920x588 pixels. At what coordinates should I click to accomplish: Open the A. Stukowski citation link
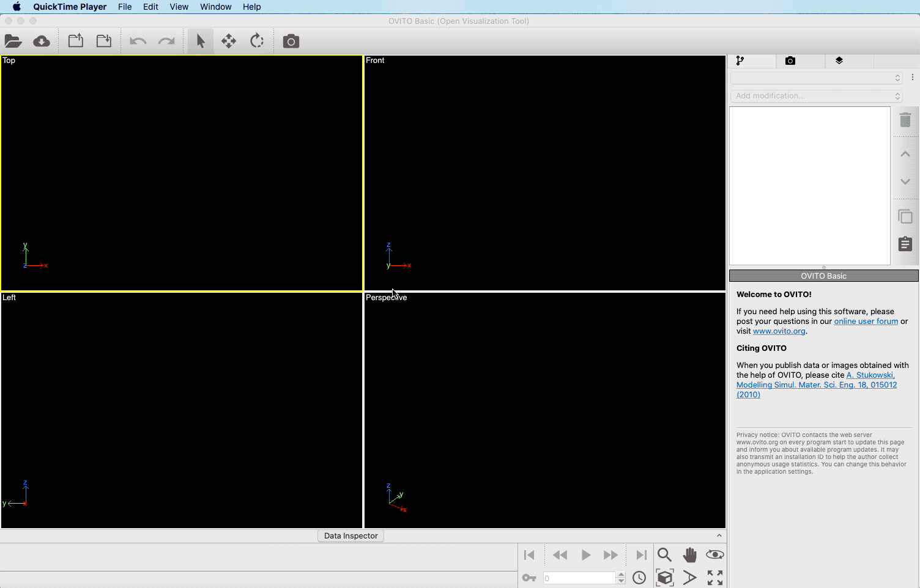[817, 384]
